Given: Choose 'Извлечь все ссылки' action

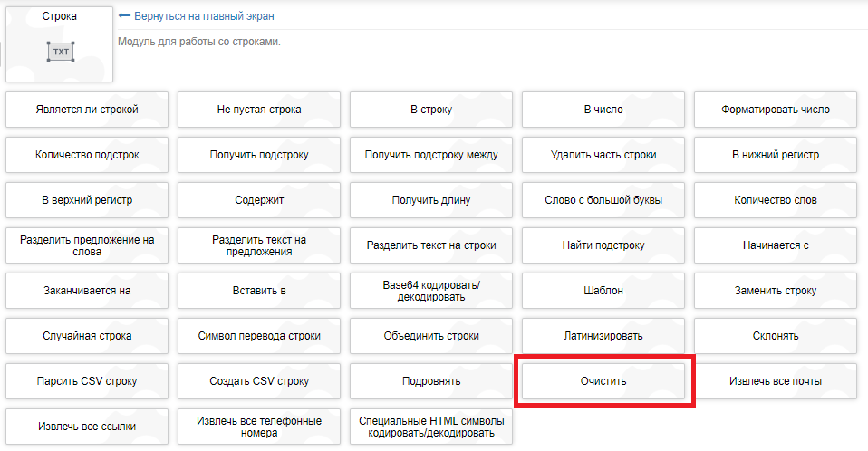Looking at the screenshot, I should tap(87, 427).
